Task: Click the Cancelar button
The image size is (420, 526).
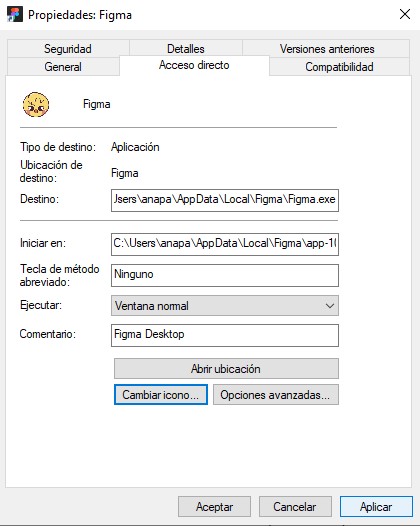Action: click(x=295, y=507)
